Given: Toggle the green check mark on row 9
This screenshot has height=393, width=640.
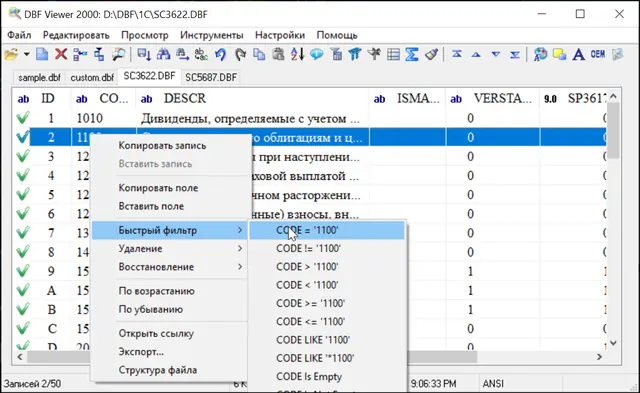Looking at the screenshot, I should click(23, 271).
